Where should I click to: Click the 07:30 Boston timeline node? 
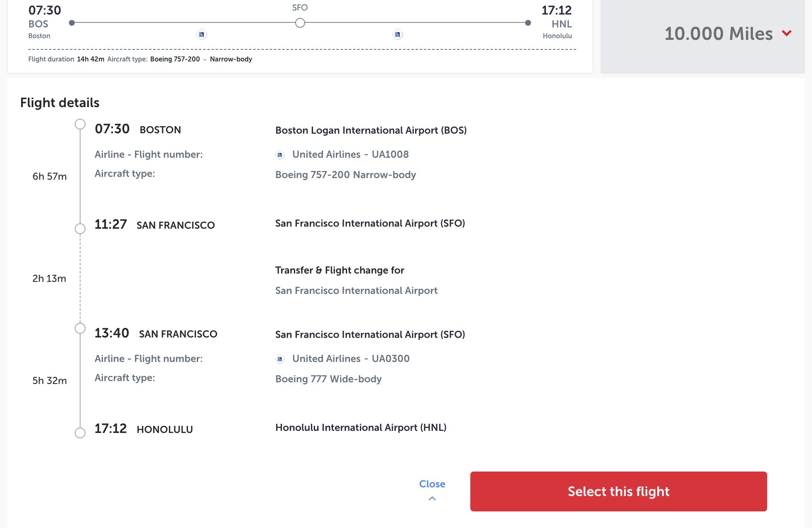(x=80, y=124)
